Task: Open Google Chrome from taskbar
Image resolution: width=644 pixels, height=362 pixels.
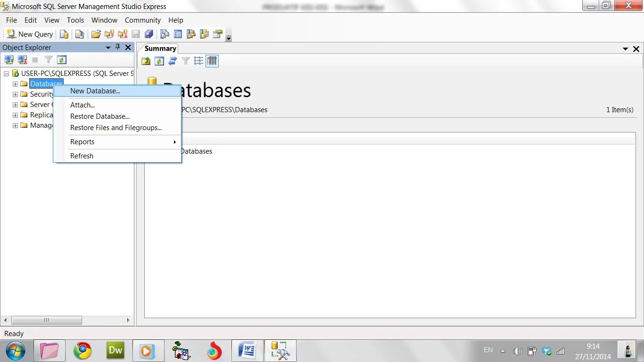Action: [x=83, y=351]
